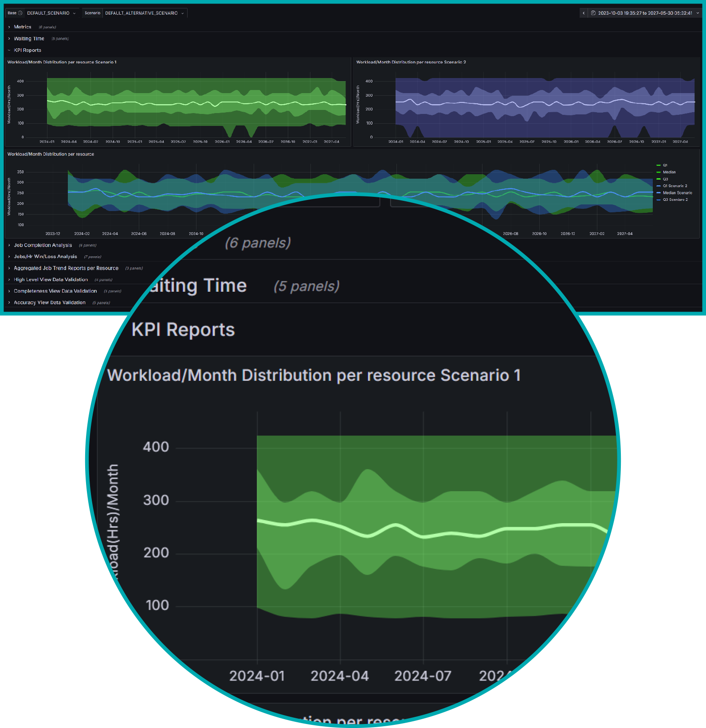Click the Scenario variable label
This screenshot has height=728, width=706.
[x=92, y=13]
